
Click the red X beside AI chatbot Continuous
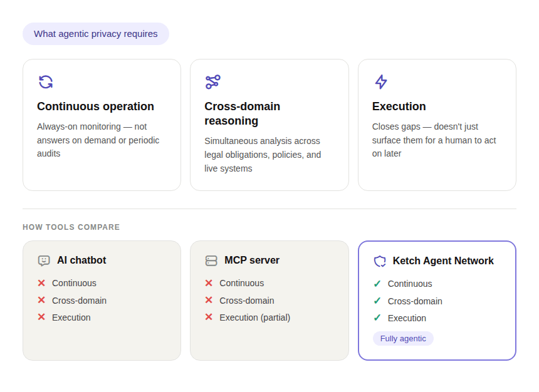41,283
